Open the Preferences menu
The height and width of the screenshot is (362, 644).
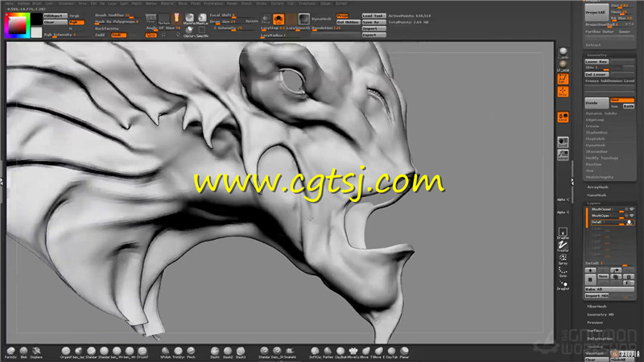click(213, 3)
